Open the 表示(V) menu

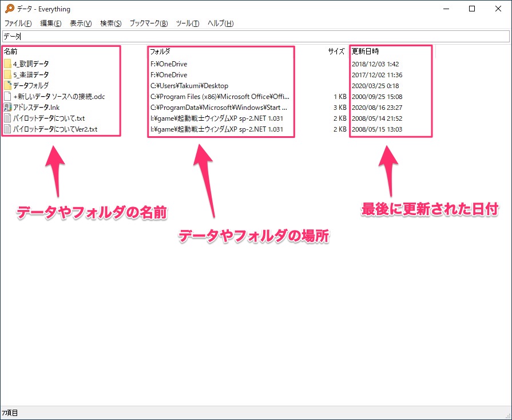click(x=81, y=23)
